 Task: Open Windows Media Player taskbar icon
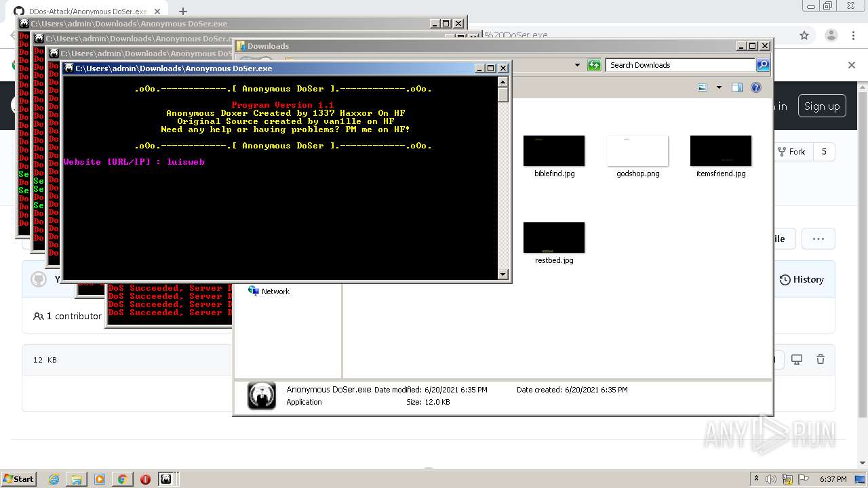(100, 479)
